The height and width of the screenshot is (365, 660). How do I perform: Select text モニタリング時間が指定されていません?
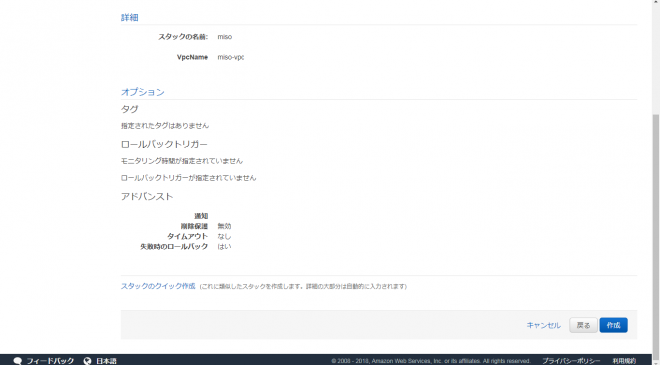tap(182, 161)
